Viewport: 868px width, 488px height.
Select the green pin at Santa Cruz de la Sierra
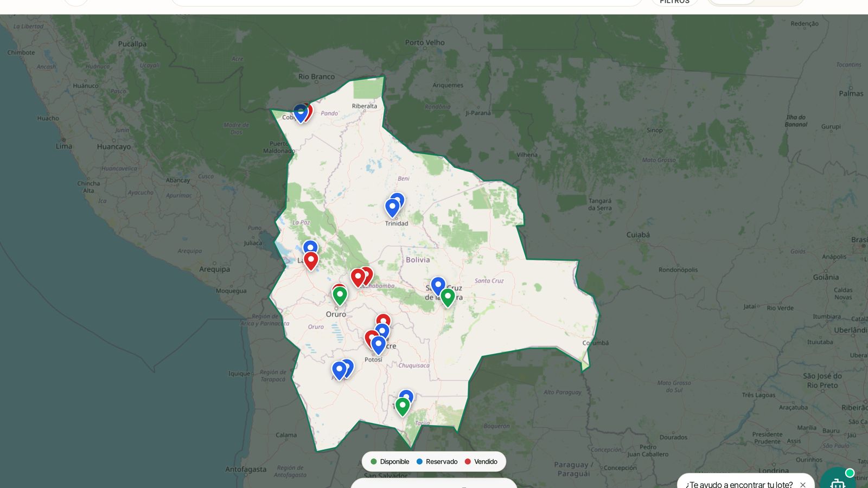pyautogui.click(x=448, y=298)
